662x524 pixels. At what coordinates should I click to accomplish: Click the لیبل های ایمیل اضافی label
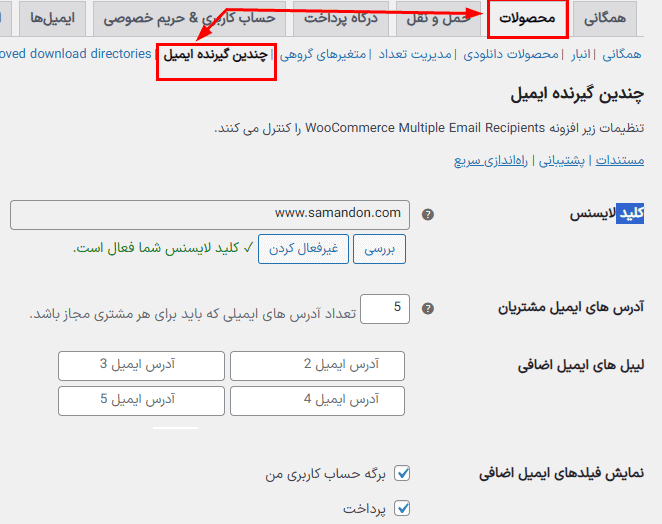pos(581,366)
